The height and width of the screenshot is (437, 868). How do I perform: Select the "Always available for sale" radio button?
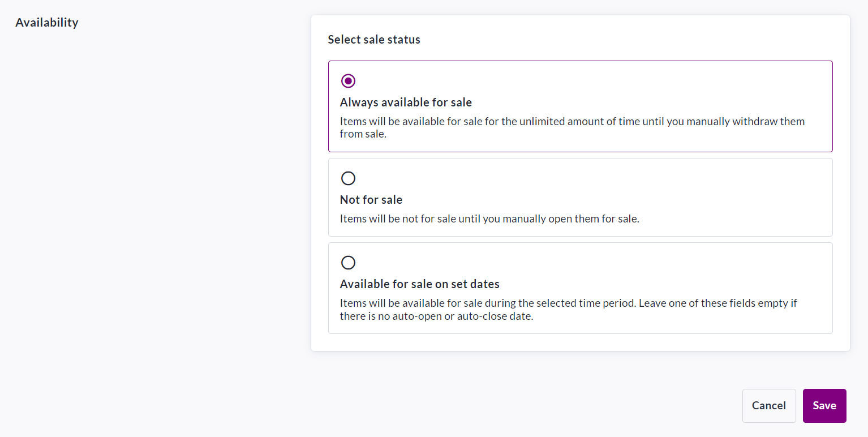(x=349, y=81)
